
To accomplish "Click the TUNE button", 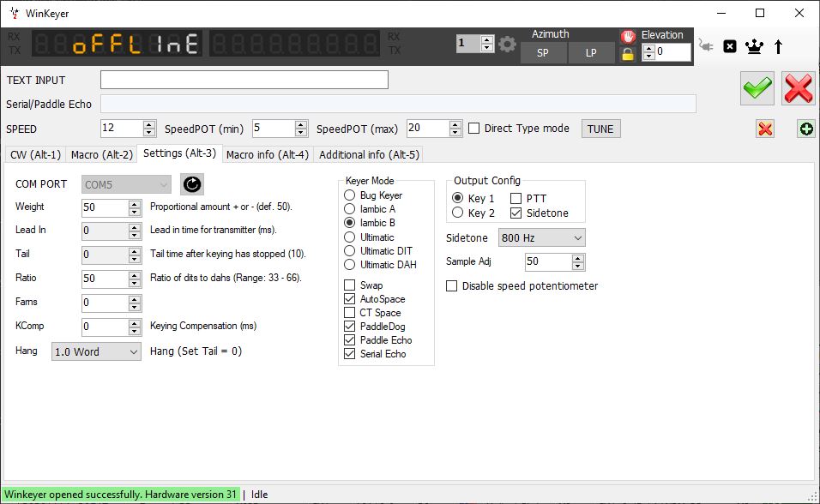I will click(600, 129).
